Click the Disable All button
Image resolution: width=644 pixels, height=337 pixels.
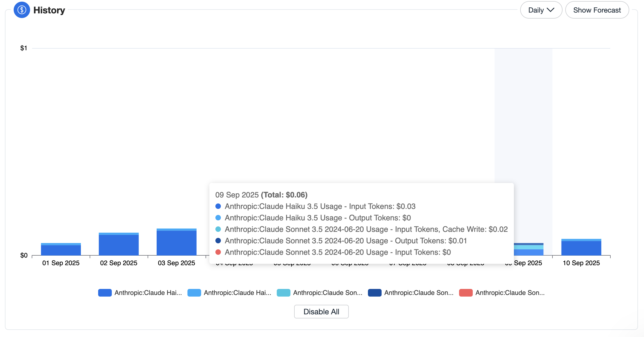tap(321, 312)
